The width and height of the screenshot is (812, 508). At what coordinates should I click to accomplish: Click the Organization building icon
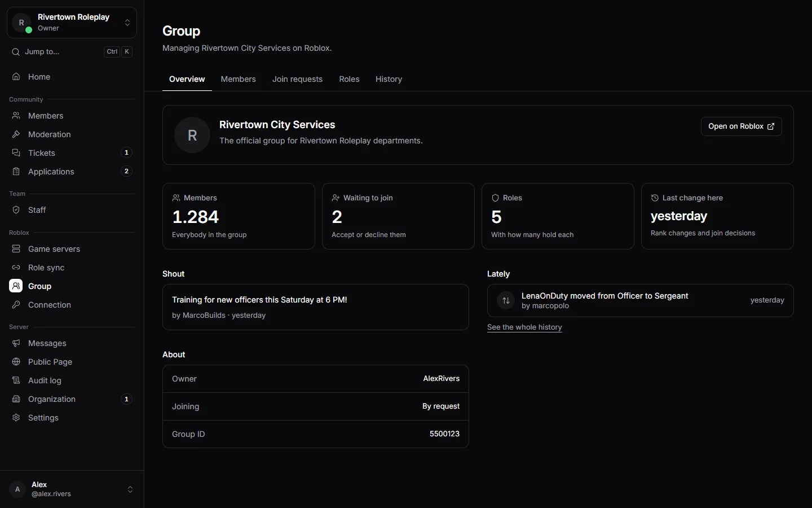pyautogui.click(x=16, y=399)
